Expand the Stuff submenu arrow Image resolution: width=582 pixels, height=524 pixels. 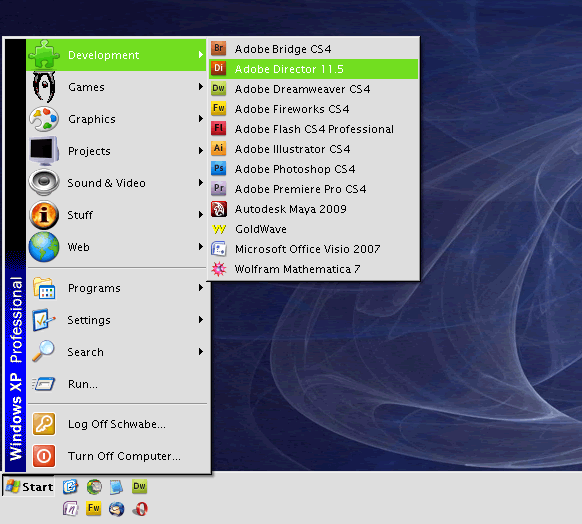(201, 214)
